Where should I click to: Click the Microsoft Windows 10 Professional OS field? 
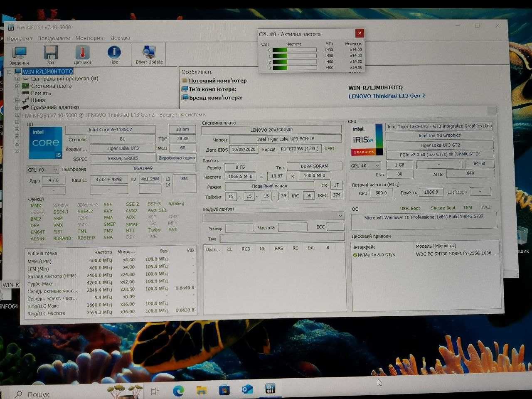click(x=424, y=221)
